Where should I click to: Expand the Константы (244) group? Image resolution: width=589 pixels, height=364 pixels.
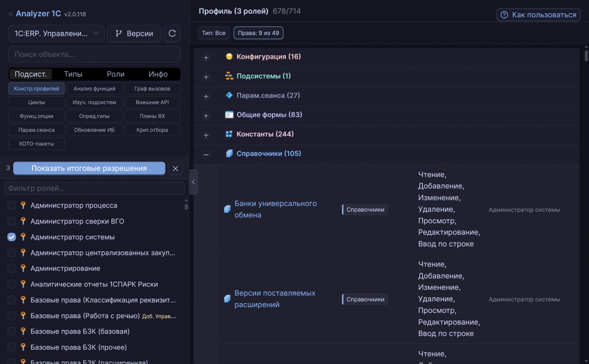click(x=206, y=135)
